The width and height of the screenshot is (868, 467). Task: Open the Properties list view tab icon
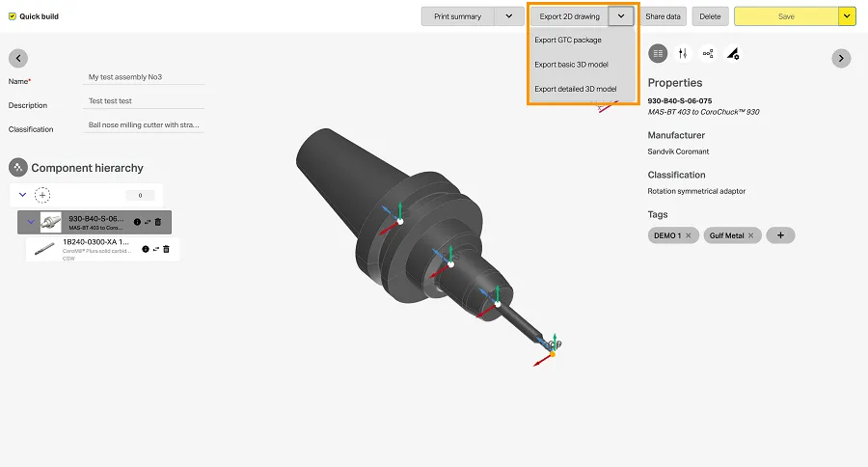(x=659, y=54)
